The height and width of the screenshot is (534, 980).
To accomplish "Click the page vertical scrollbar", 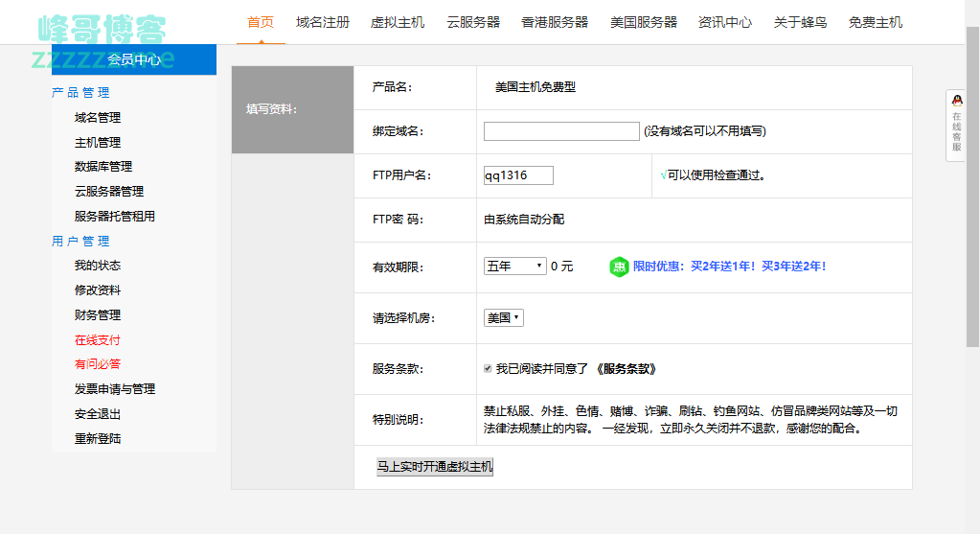I will pos(972,192).
